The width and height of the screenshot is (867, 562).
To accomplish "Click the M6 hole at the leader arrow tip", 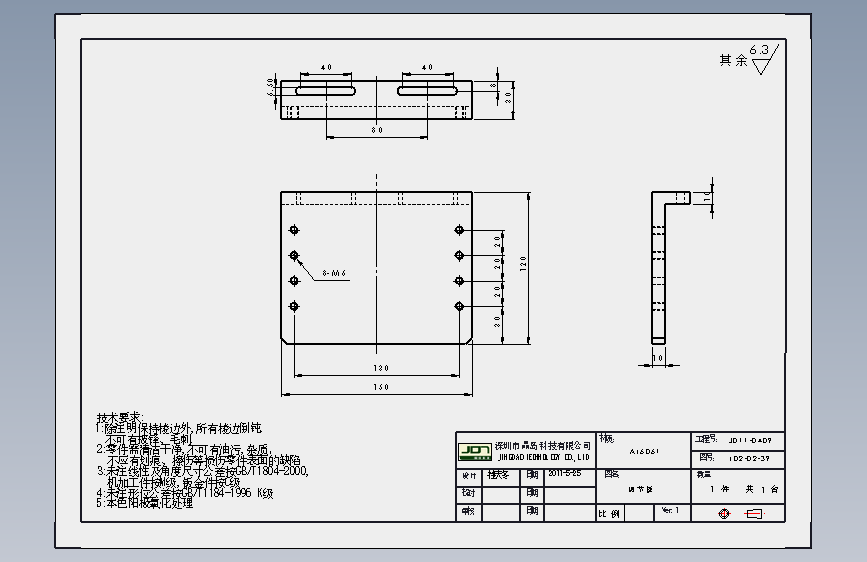I will coord(294,255).
